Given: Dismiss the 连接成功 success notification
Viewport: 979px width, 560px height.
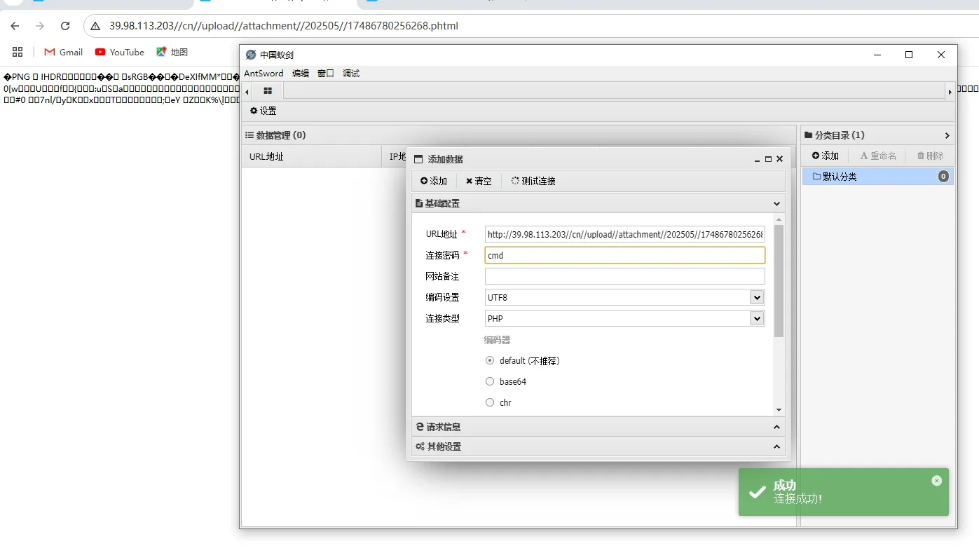Looking at the screenshot, I should point(936,481).
